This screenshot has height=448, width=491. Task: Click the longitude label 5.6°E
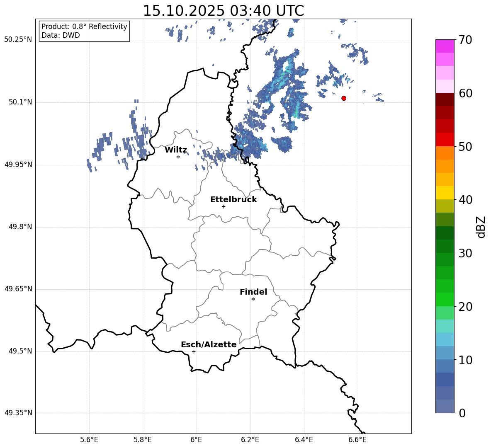coord(89,440)
